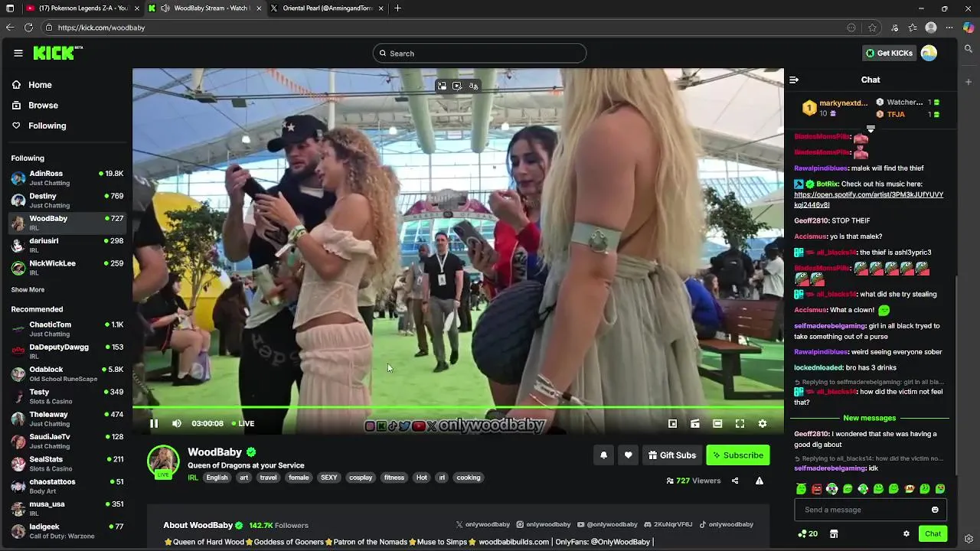Image resolution: width=980 pixels, height=551 pixels.
Task: Reload the page
Action: pos(28,28)
